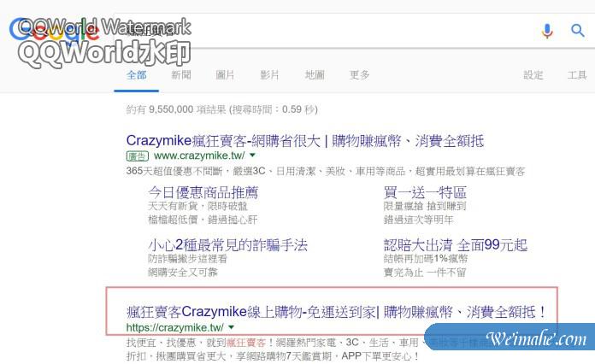
Task: Click the 防詐騙撇步這裡看 description text
Action: pyautogui.click(x=187, y=259)
